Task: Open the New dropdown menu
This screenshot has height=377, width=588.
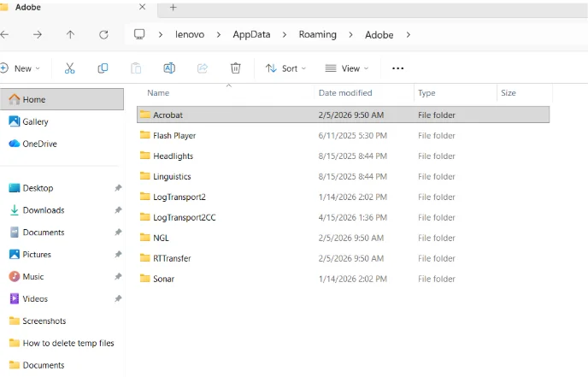Action: click(x=21, y=68)
